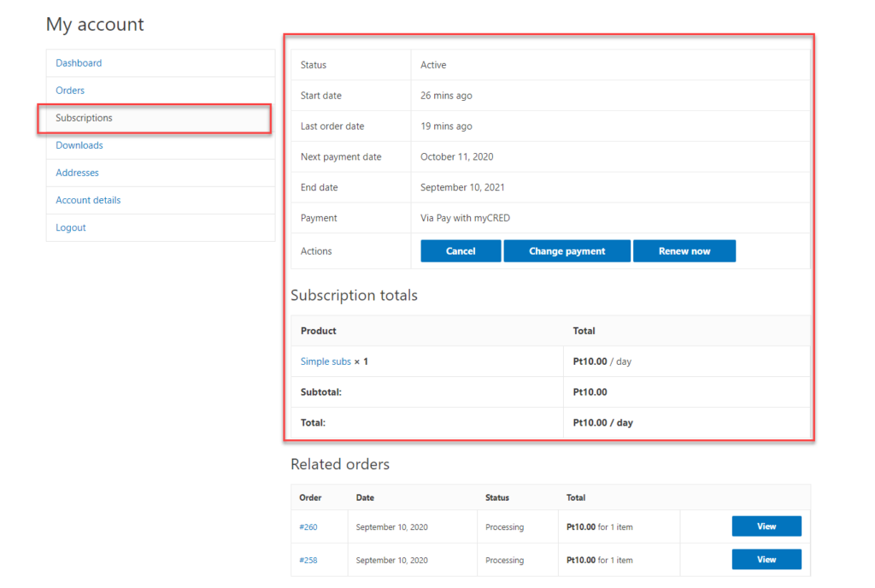Image resolution: width=875 pixels, height=588 pixels.
Task: Click the My account page heading
Action: (95, 25)
